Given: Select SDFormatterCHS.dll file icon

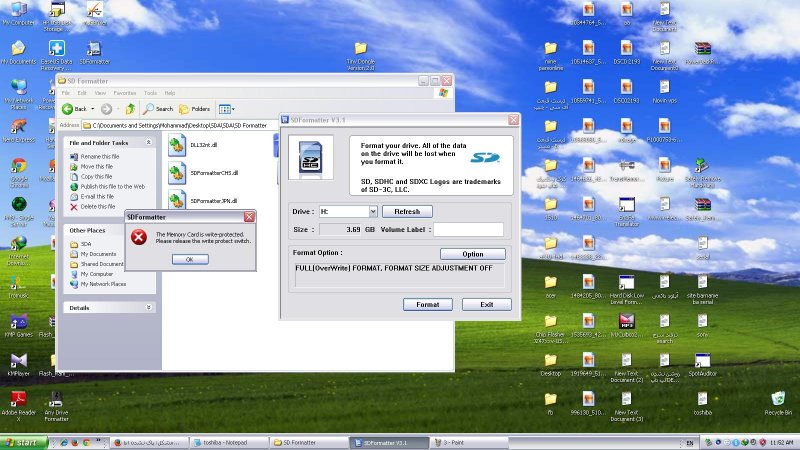Looking at the screenshot, I should pos(177,173).
